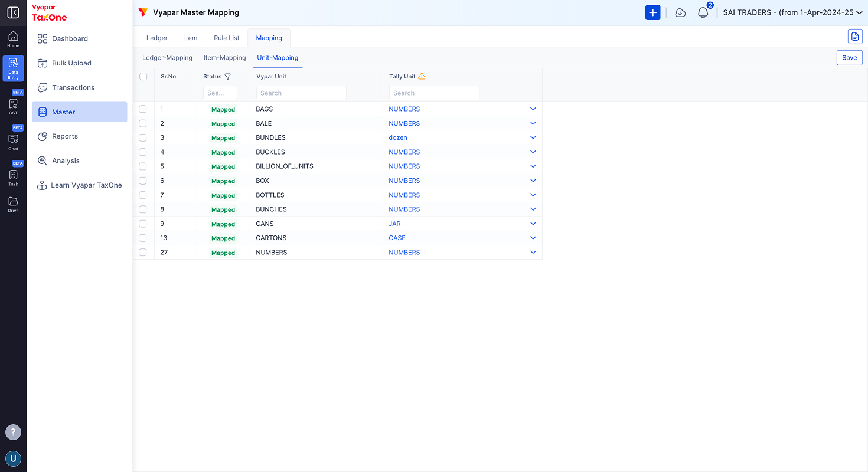Open the Item-Mapping sub-tab

coord(224,58)
